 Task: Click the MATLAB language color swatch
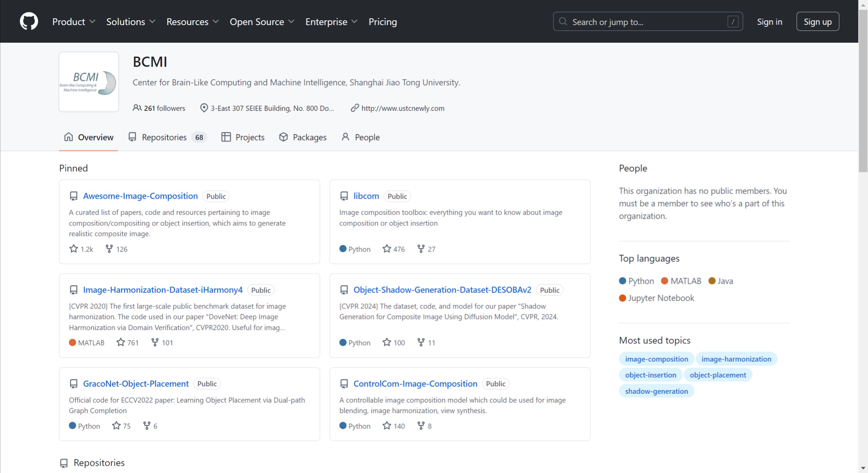(x=664, y=281)
